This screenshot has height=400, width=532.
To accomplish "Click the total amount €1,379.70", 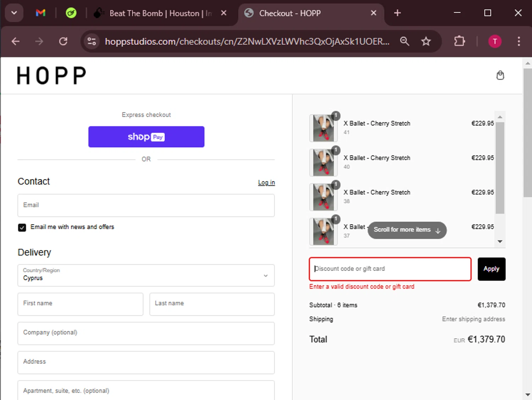I will (486, 339).
